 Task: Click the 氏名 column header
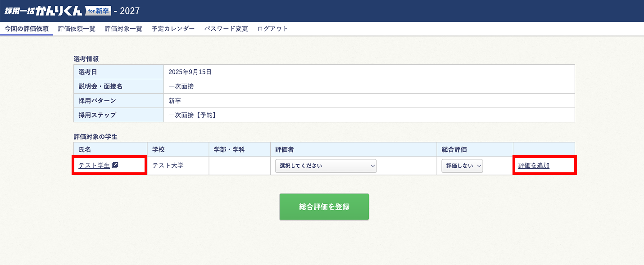point(85,149)
